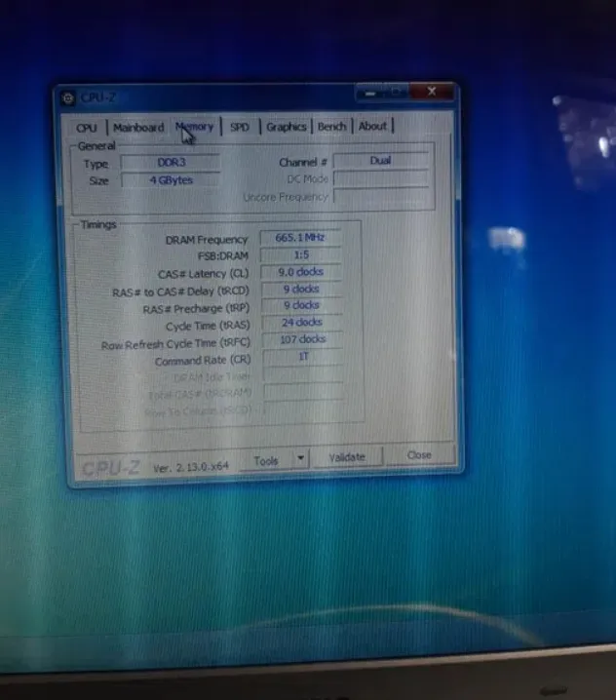Show the About tab
616x700 pixels.
click(x=372, y=126)
